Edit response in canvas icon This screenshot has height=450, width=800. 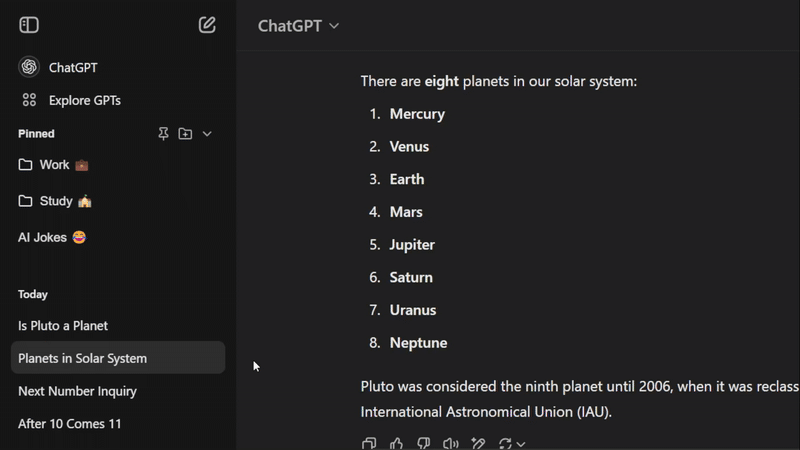point(478,443)
